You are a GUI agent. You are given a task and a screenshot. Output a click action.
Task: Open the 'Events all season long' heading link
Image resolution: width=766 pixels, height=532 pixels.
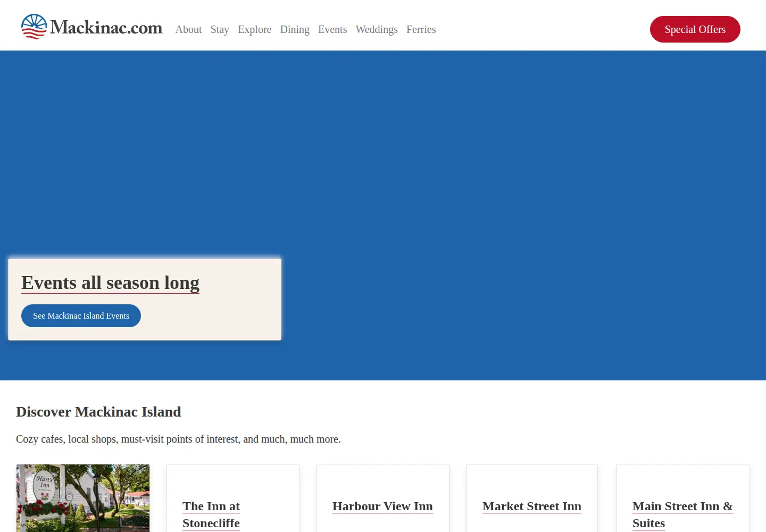pos(111,282)
